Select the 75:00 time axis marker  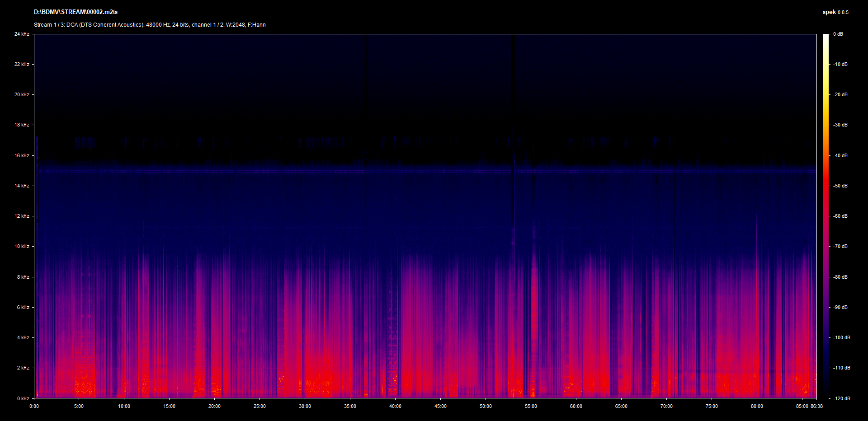click(x=712, y=406)
